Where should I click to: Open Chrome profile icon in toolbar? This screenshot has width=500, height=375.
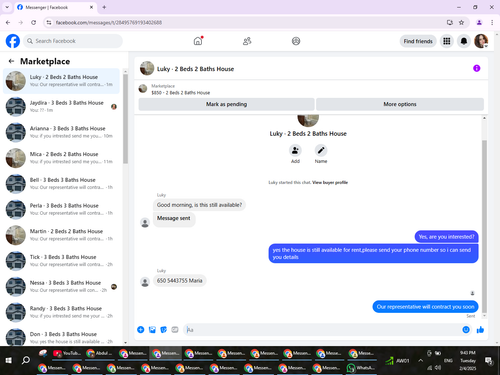click(x=479, y=22)
